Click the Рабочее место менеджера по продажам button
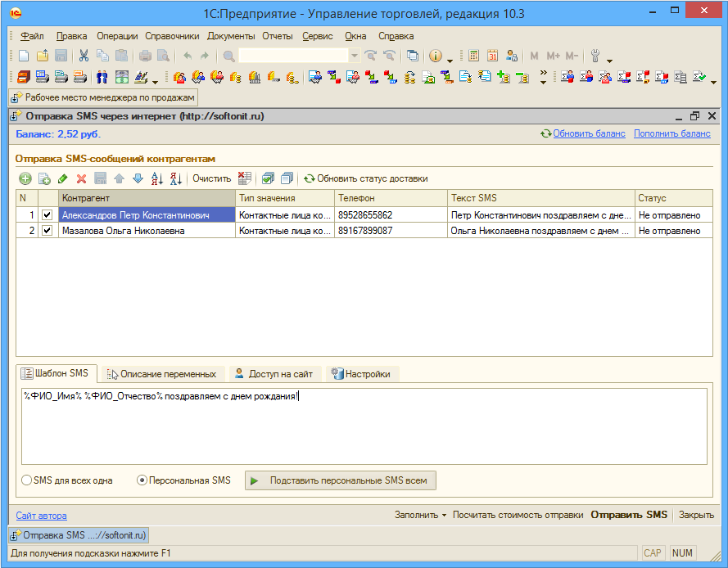Image resolution: width=728 pixels, height=568 pixels. [103, 97]
